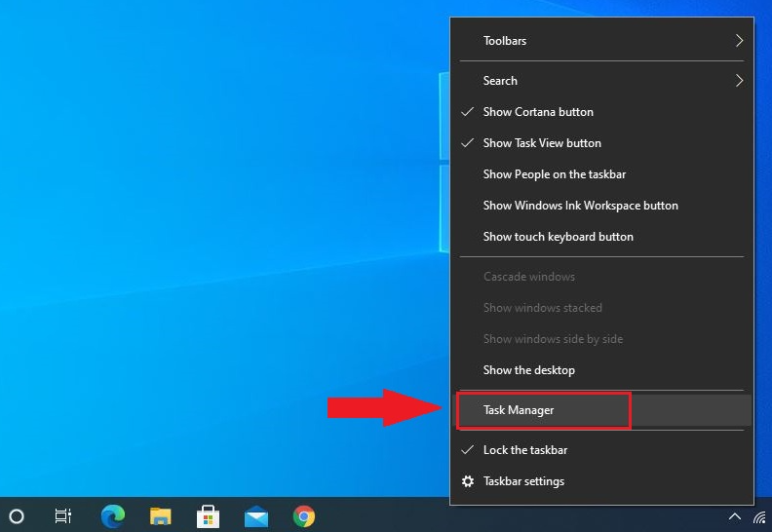Open Task View from the taskbar

coord(63,516)
